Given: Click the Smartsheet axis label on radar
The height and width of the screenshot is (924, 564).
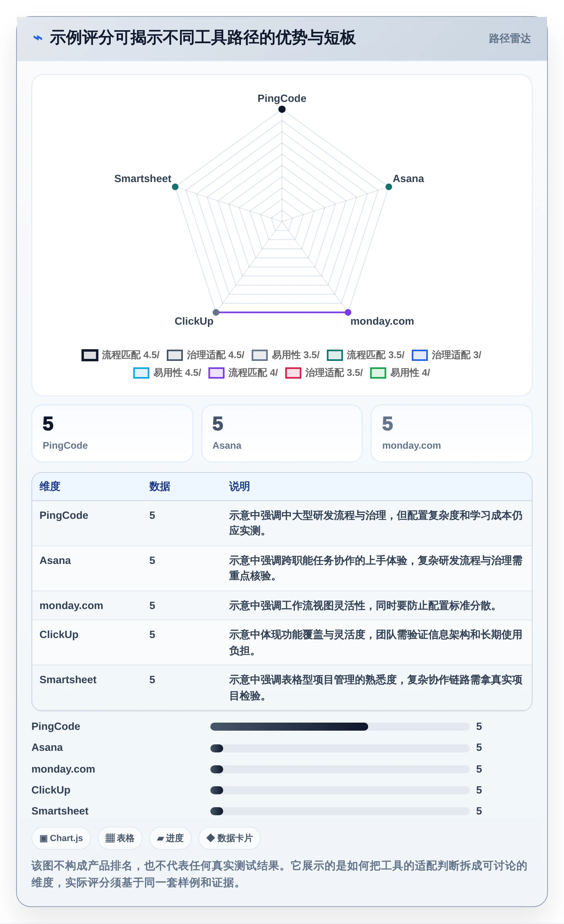Looking at the screenshot, I should (143, 178).
